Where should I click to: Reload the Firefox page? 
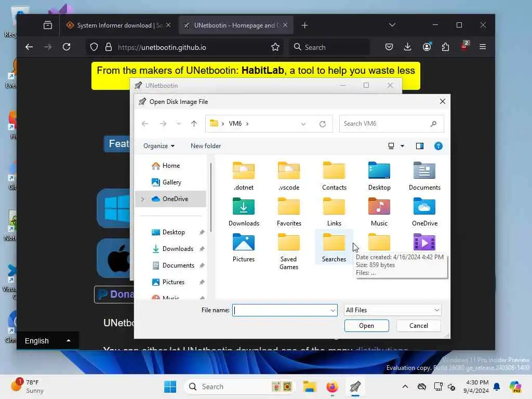tap(66, 47)
